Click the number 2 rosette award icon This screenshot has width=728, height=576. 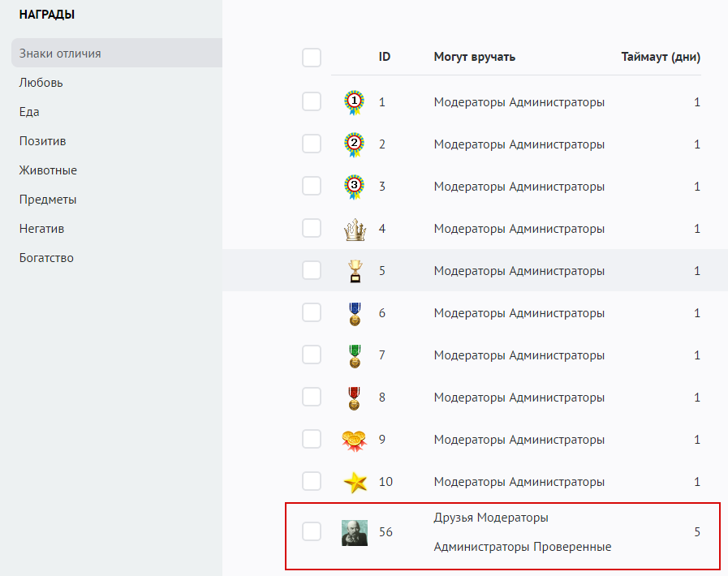pos(355,144)
